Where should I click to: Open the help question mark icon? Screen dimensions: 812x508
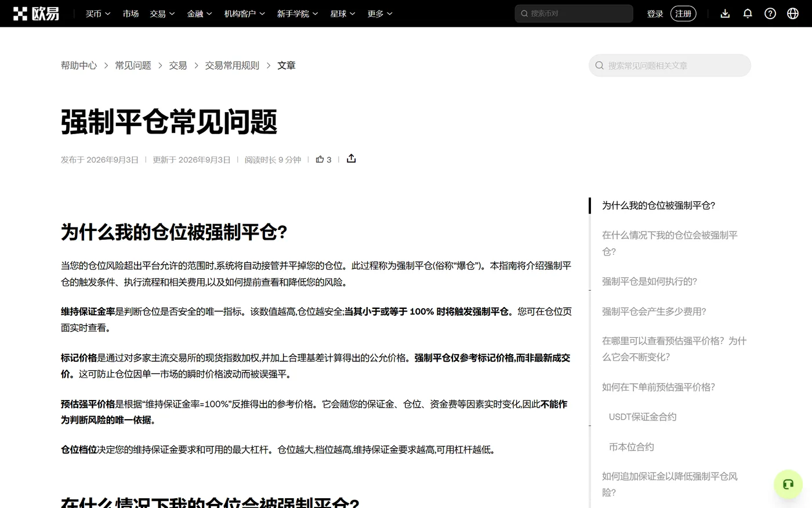tap(770, 13)
